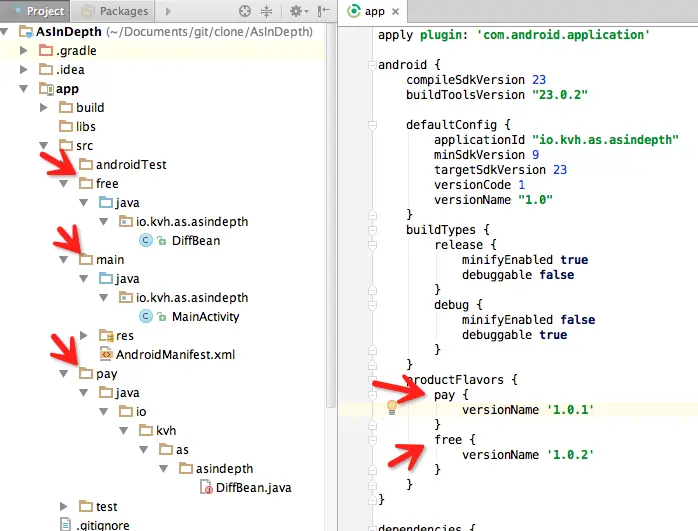Collapse the kvh folder under pay

point(124,431)
